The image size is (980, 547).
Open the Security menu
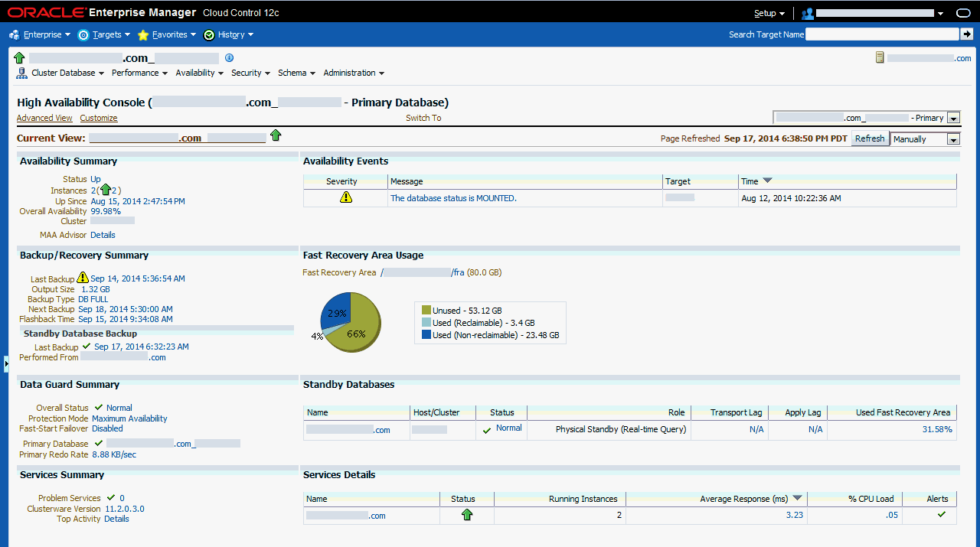tap(250, 73)
